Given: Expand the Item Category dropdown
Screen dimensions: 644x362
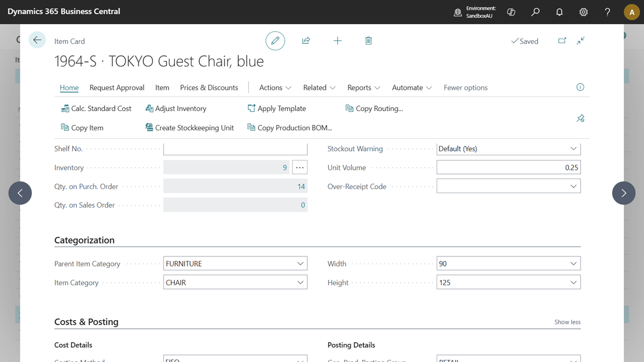Looking at the screenshot, I should [300, 283].
